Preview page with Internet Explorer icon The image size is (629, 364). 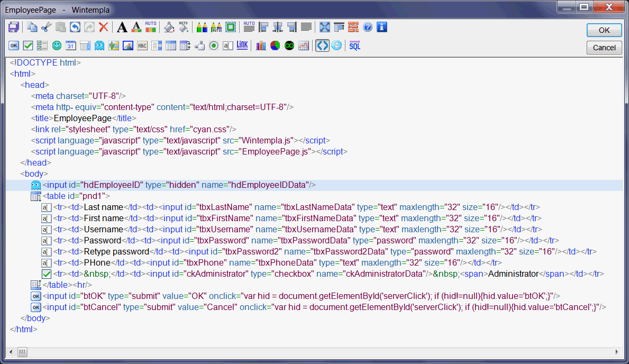point(336,46)
